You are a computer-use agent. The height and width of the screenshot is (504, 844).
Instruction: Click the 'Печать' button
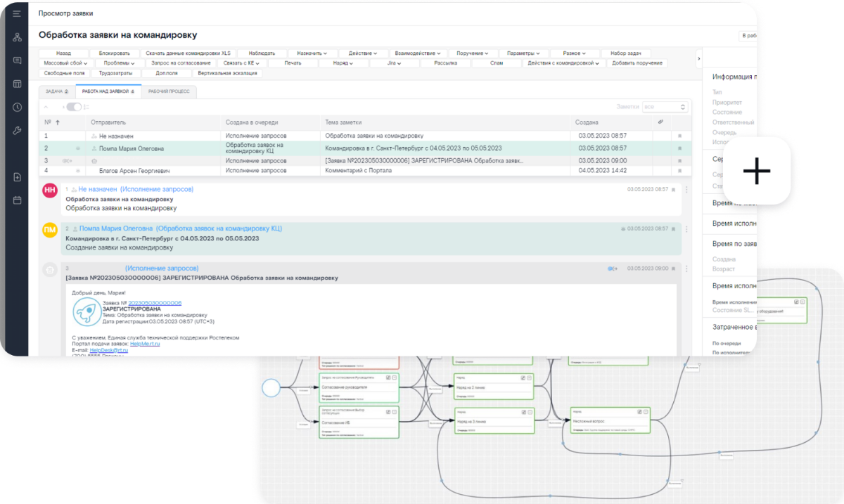pos(293,63)
